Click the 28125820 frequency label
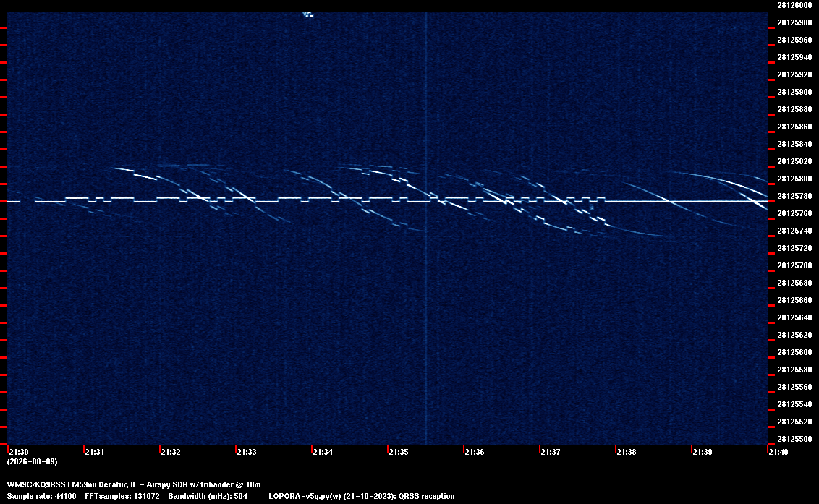Screen dimensions: 819x504 [794, 161]
